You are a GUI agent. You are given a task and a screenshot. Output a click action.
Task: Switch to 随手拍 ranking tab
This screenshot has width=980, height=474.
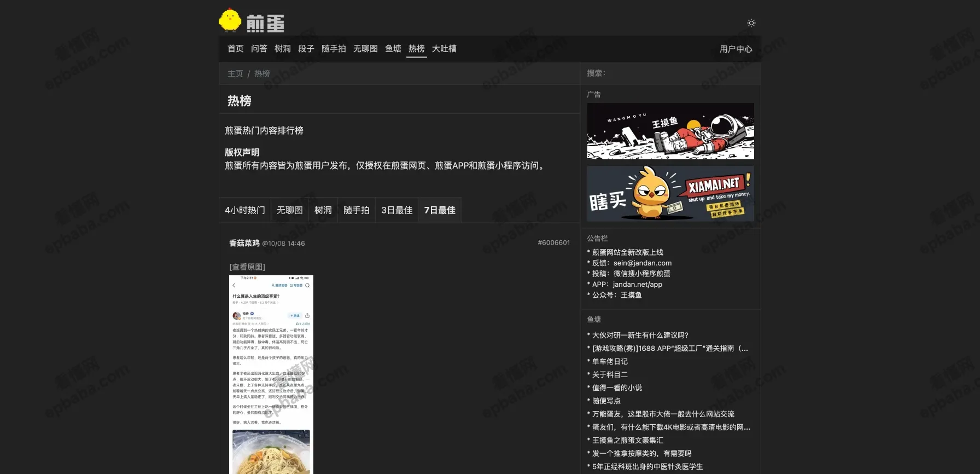357,210
